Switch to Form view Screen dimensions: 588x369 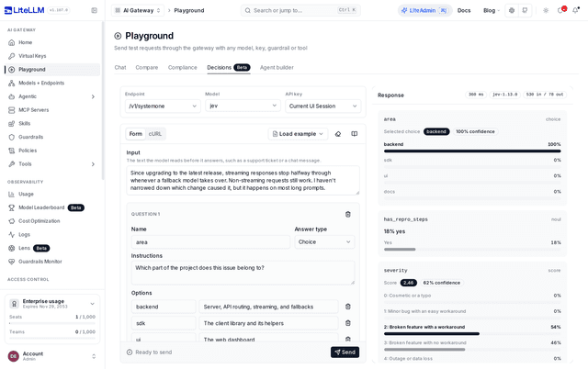pos(136,134)
